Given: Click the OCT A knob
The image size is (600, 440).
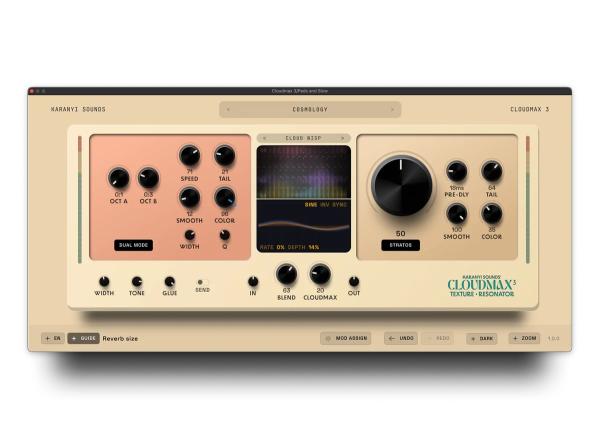Looking at the screenshot, I should [x=119, y=178].
